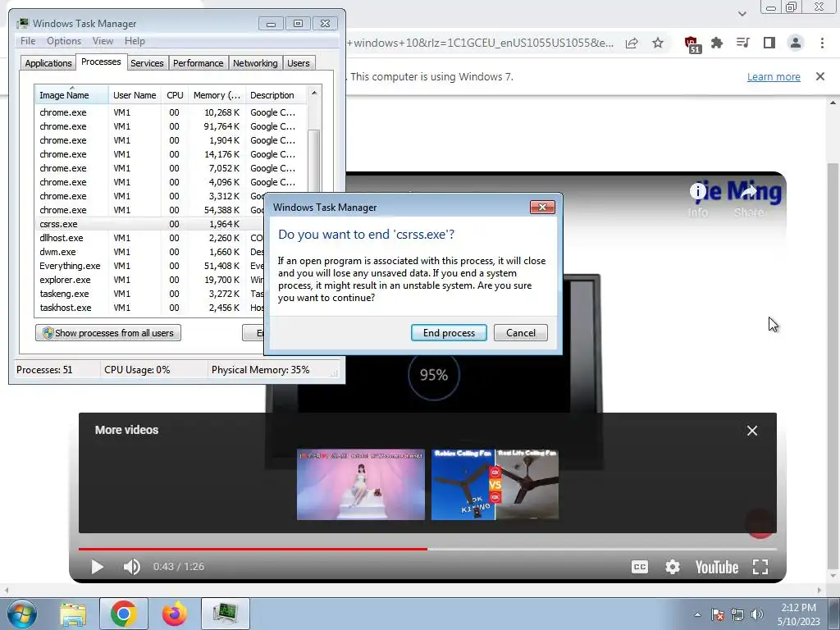Click the video Share arrow icon
Viewport: 840px width, 630px height.
[749, 191]
